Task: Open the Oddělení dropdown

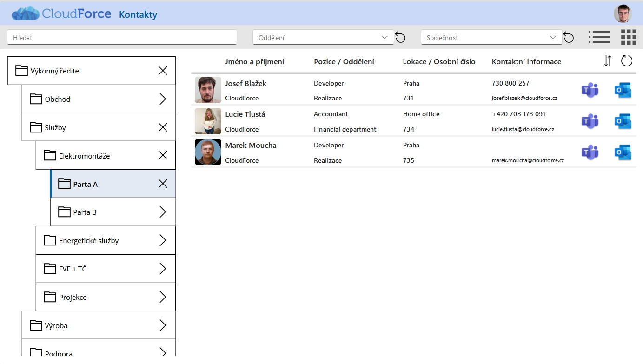Action: 323,38
